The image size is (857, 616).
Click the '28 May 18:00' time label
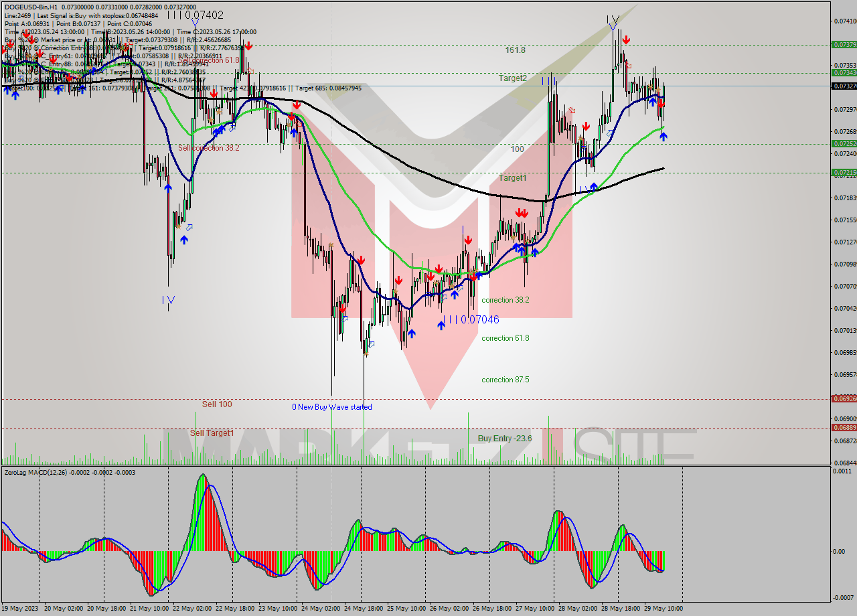pyautogui.click(x=621, y=609)
